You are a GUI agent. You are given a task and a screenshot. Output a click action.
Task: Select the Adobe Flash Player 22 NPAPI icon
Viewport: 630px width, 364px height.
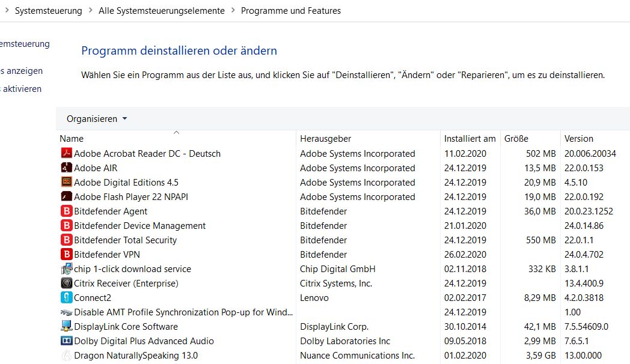[66, 196]
